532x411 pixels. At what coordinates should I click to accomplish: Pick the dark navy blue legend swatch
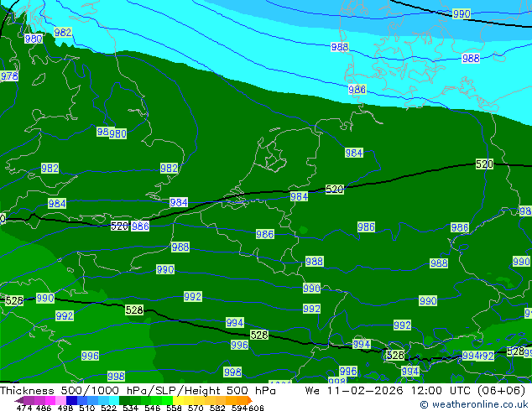point(71,400)
